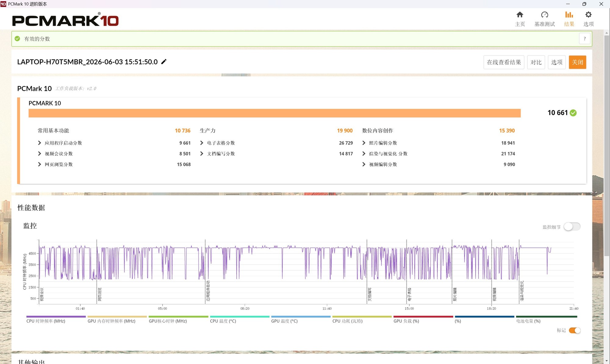Click the orange 关闭 button
610x364 pixels.
tap(577, 62)
